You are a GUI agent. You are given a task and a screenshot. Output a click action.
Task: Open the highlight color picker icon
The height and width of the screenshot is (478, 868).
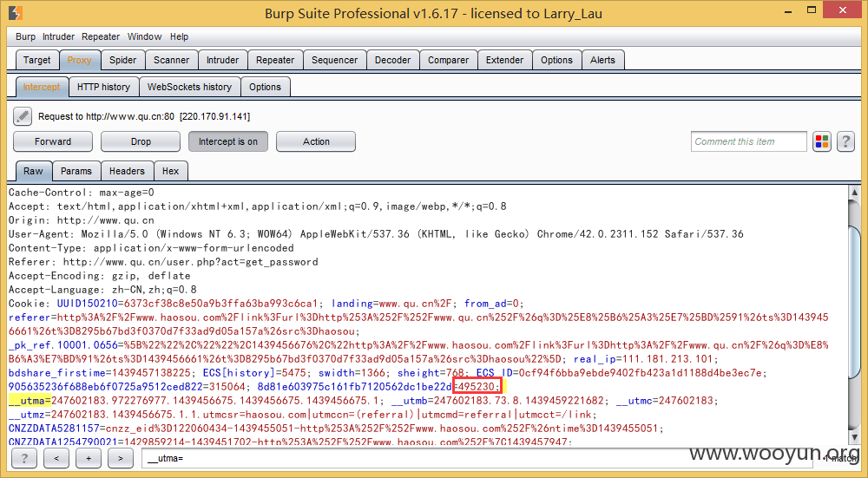pos(822,141)
